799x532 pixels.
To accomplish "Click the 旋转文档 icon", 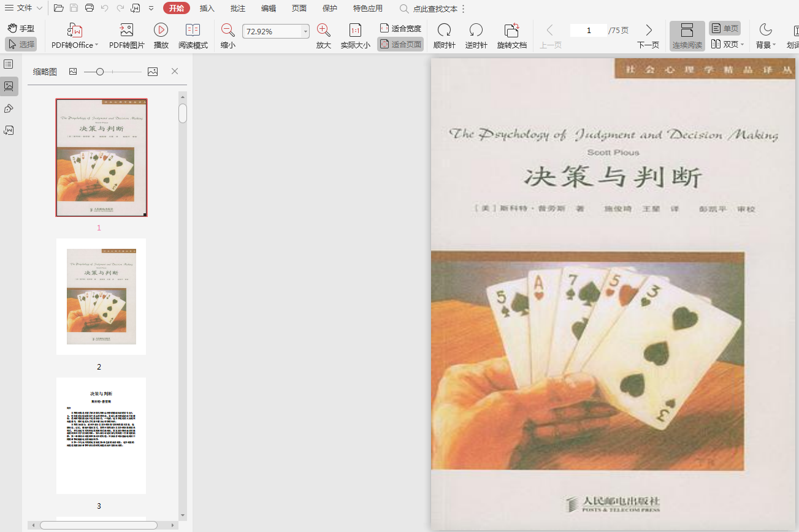I will (512, 30).
